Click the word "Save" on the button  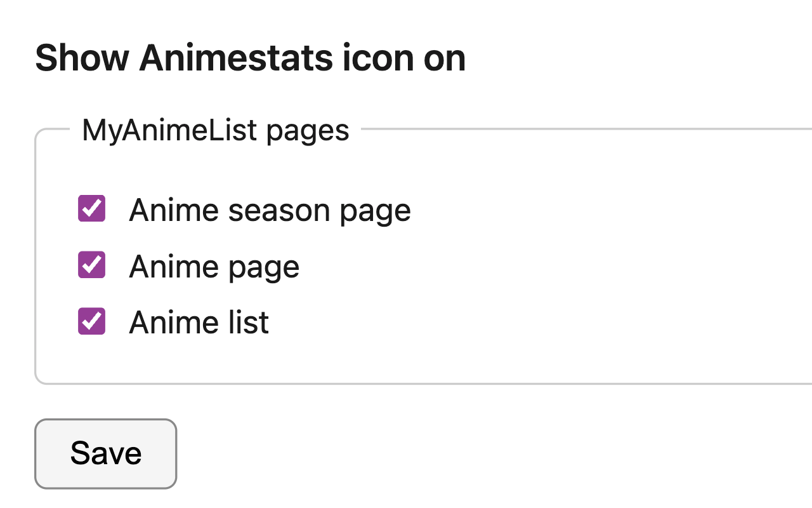point(105,453)
